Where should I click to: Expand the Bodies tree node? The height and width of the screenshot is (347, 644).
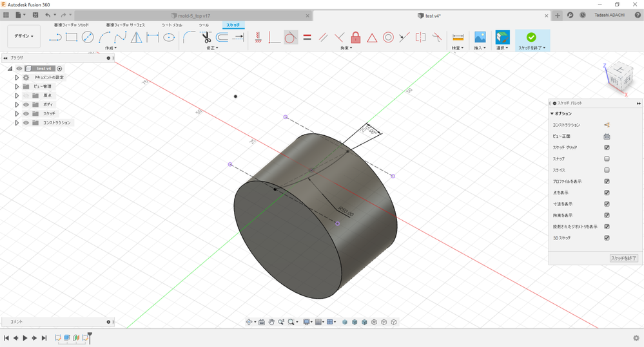(16, 104)
